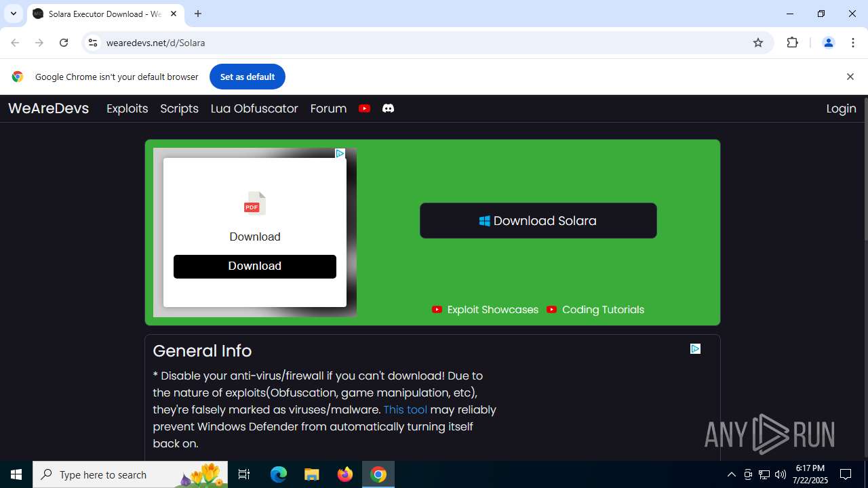This screenshot has height=488, width=868.
Task: Open the Lua Obfuscator page
Action: (254, 108)
